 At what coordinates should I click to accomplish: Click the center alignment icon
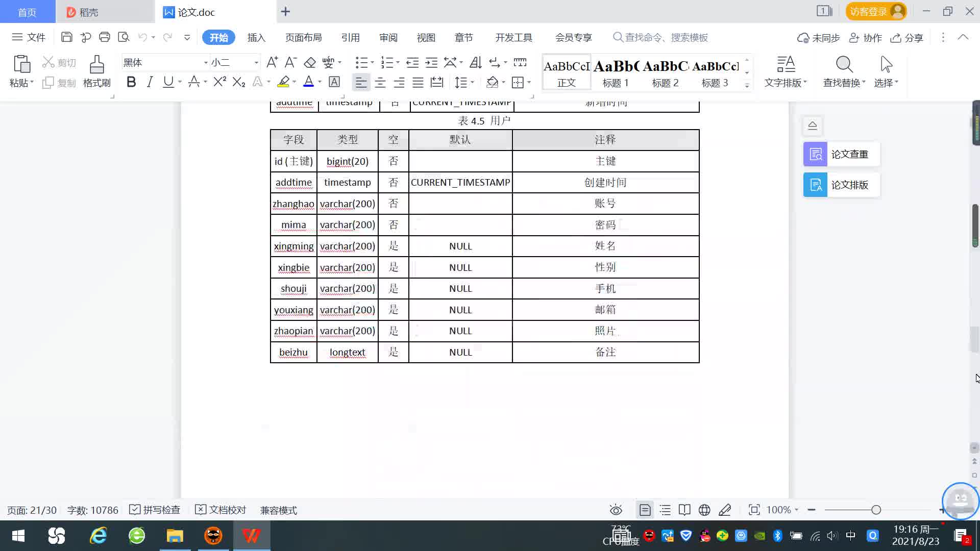380,82
